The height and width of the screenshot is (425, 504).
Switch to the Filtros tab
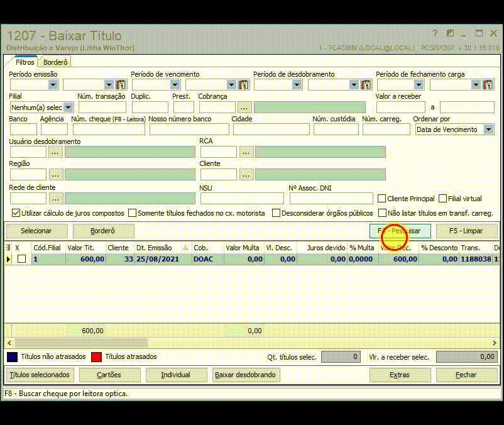25,62
